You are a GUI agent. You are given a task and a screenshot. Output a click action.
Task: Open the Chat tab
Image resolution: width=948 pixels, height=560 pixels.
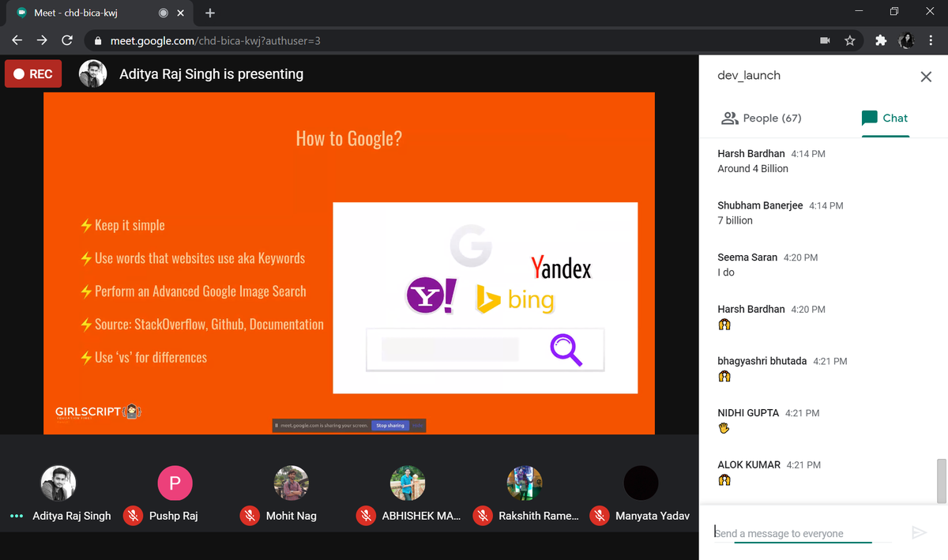[885, 118]
